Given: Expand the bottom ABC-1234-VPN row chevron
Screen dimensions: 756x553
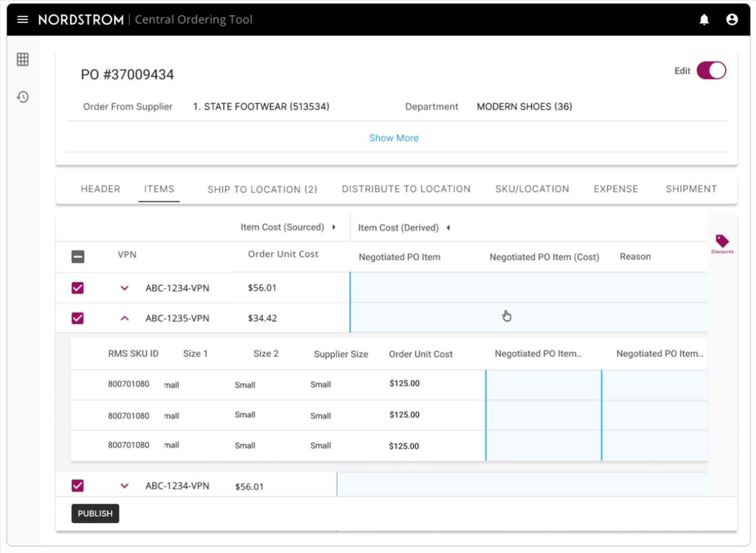Looking at the screenshot, I should 124,486.
